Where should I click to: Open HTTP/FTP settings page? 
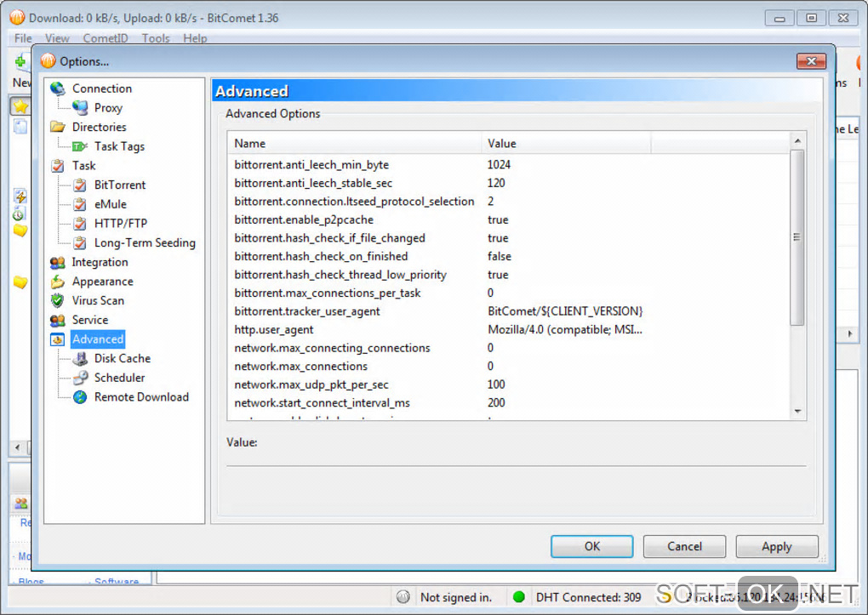121,224
